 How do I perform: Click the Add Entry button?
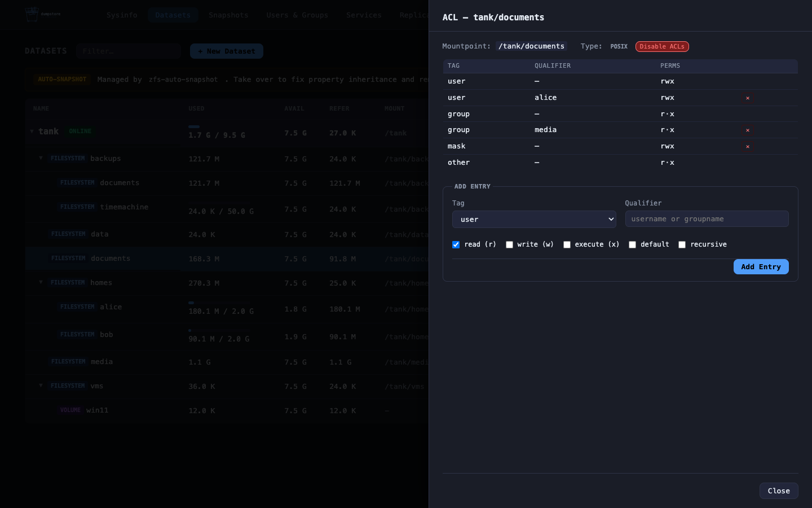point(761,267)
